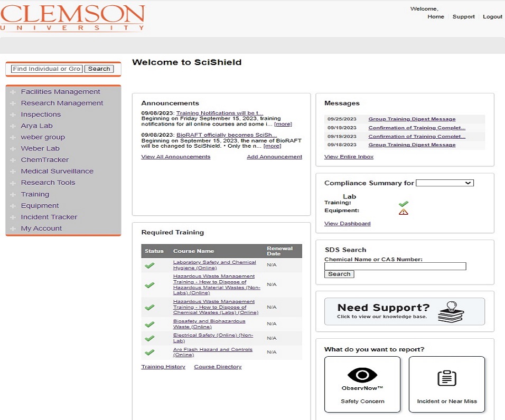
Task: Click the Clemson University logo
Action: pos(72,18)
